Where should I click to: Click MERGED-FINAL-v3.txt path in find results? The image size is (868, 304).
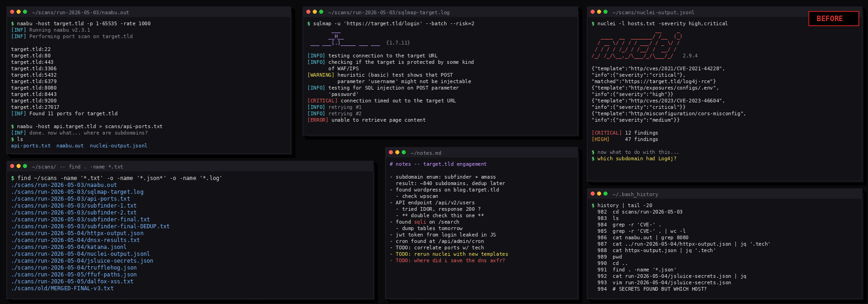point(62,288)
